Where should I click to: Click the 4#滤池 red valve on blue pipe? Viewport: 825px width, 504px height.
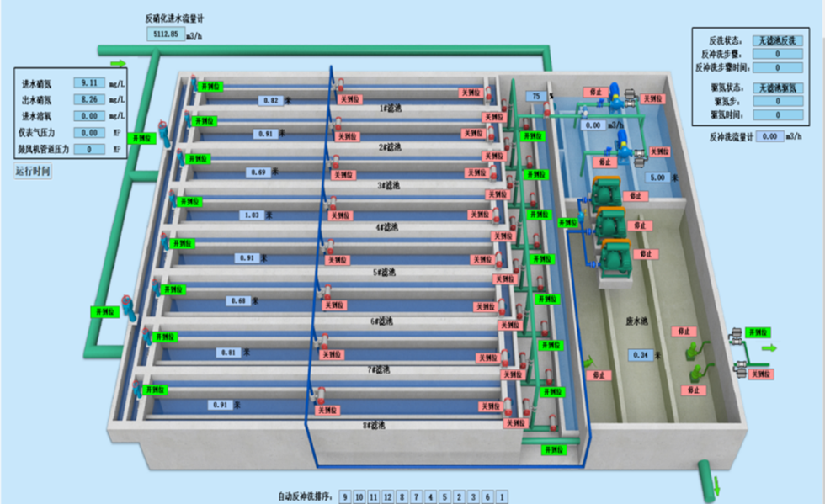[332, 201]
